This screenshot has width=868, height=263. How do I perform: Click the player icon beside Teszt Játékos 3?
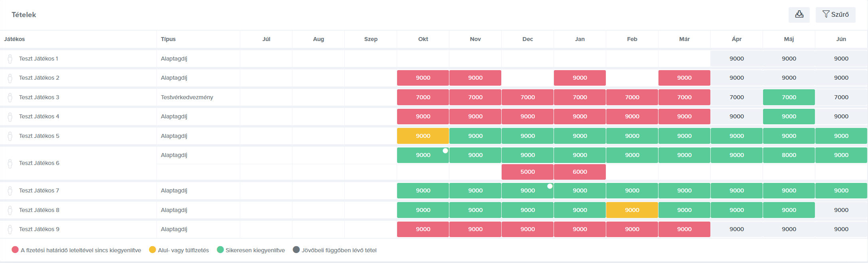tap(10, 98)
